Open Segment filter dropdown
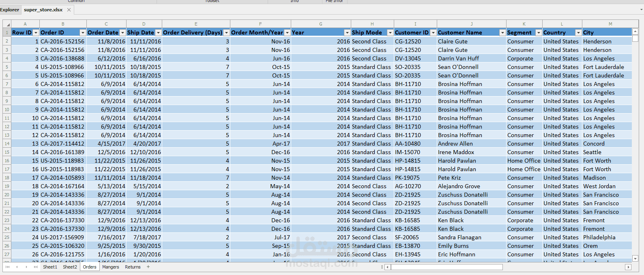 (539, 32)
